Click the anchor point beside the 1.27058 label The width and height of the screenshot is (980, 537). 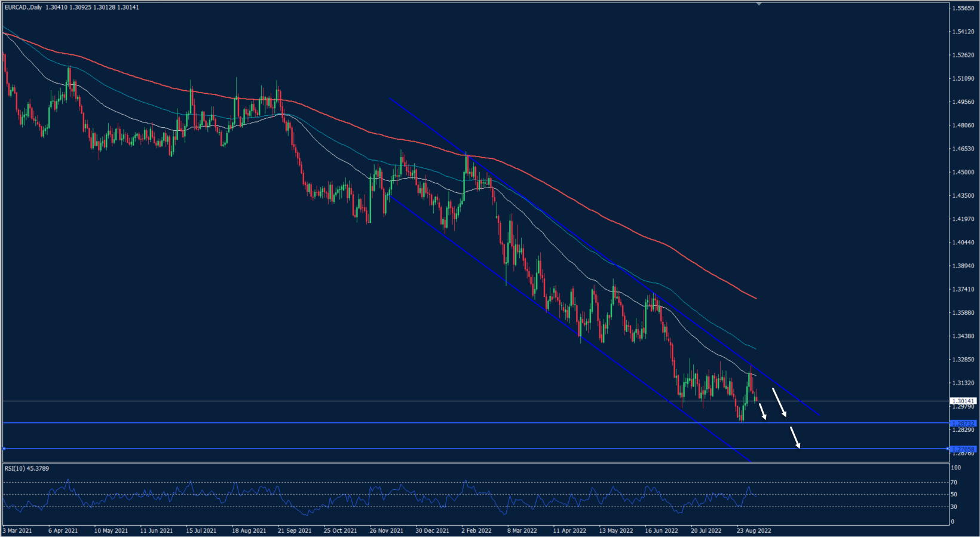[948, 449]
